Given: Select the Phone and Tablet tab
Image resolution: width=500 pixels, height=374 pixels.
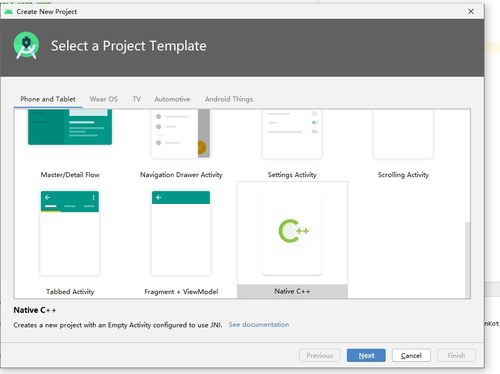Looking at the screenshot, I should 48,99.
